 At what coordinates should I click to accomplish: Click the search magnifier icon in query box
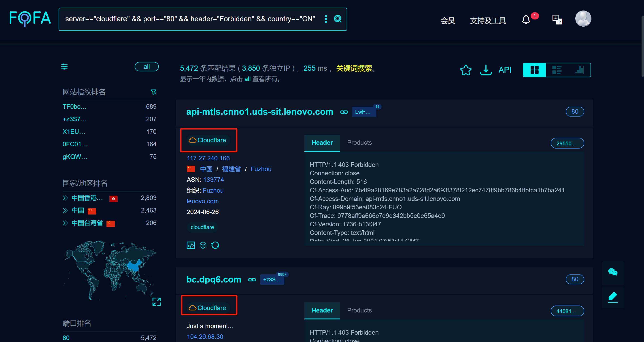coord(338,19)
